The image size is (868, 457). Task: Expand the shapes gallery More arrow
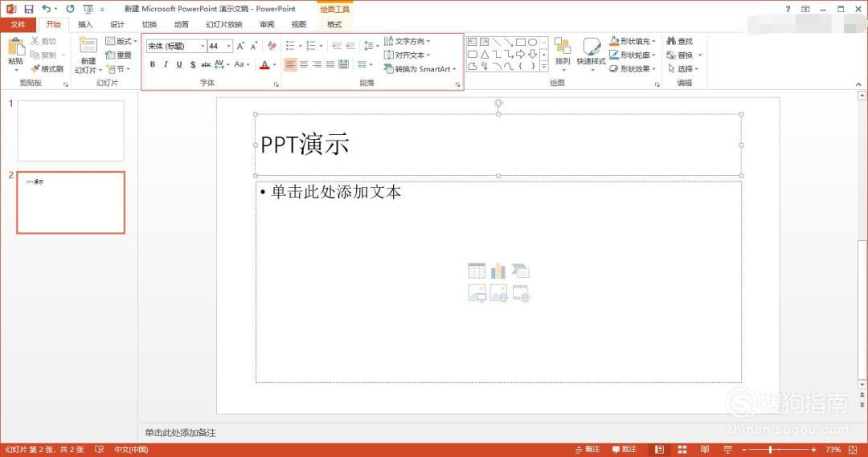[544, 67]
